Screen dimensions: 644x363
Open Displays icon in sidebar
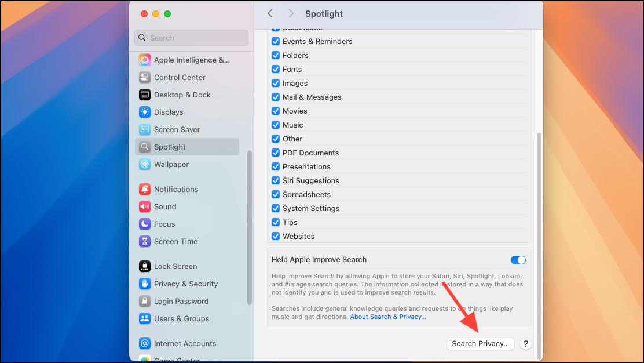(145, 112)
